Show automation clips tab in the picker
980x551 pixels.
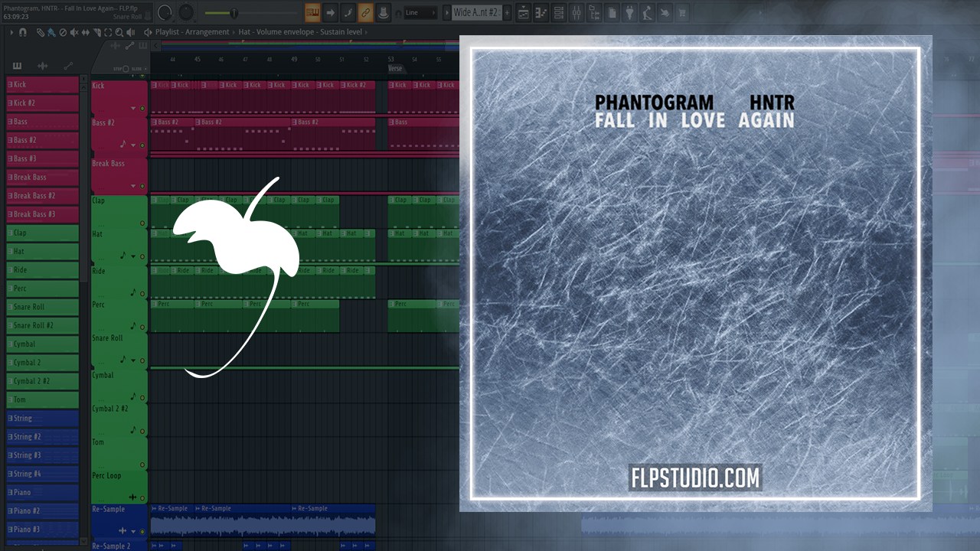click(x=68, y=67)
